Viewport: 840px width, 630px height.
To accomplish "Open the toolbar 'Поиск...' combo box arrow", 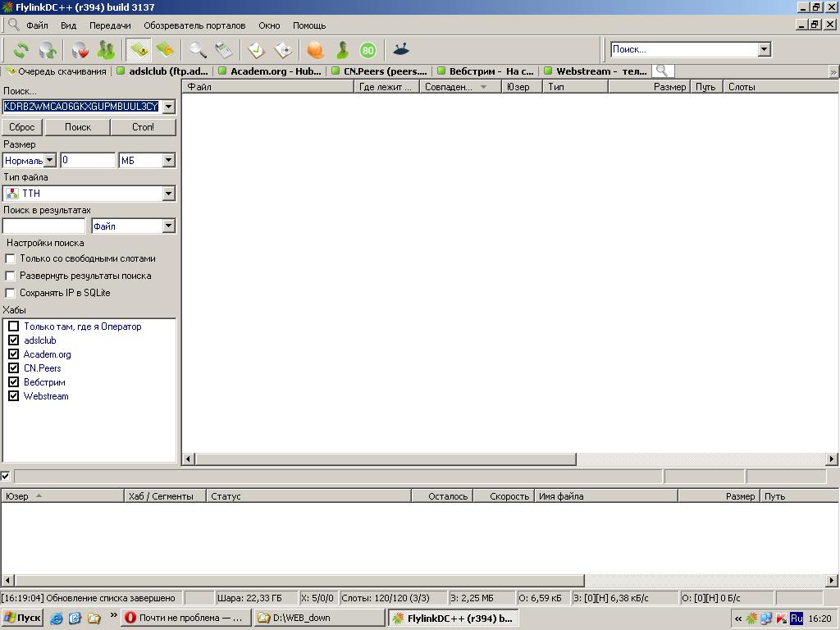I will pos(764,49).
